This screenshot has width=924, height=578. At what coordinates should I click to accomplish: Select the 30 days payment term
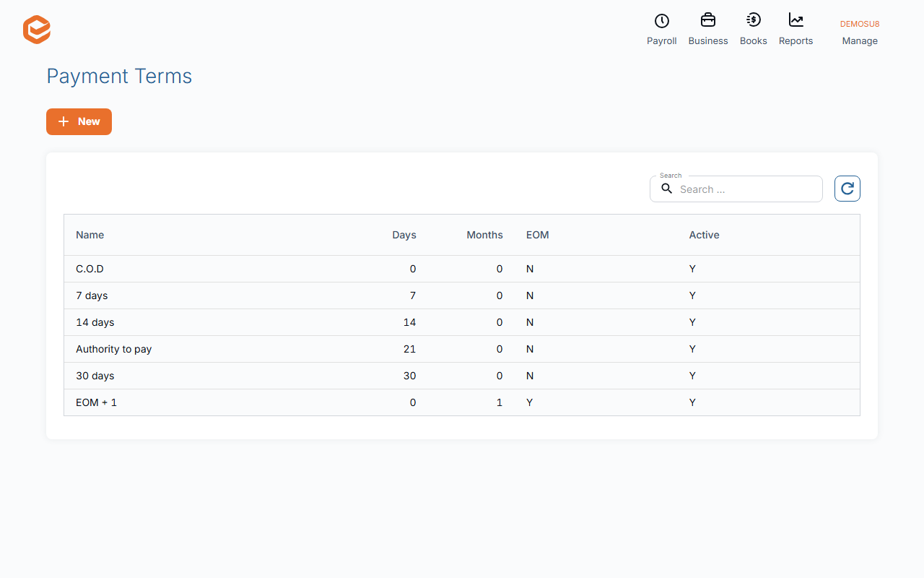(x=462, y=376)
